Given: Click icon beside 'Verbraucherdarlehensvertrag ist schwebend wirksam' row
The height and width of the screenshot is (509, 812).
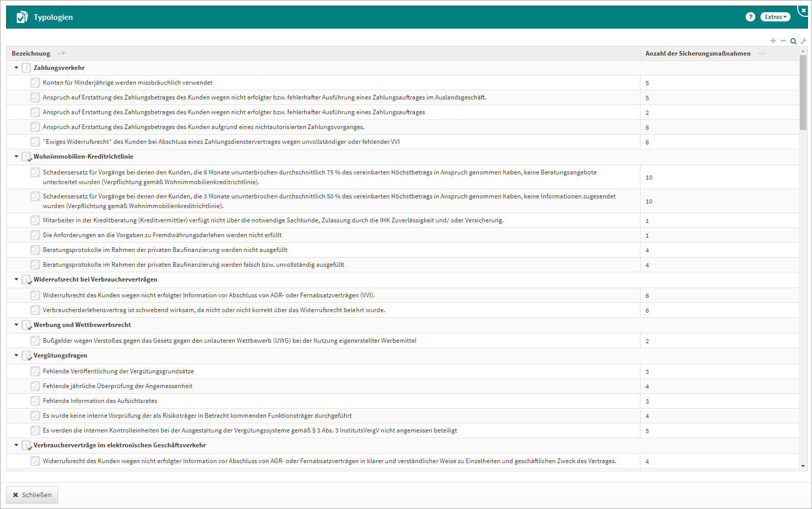Looking at the screenshot, I should click(x=35, y=310).
